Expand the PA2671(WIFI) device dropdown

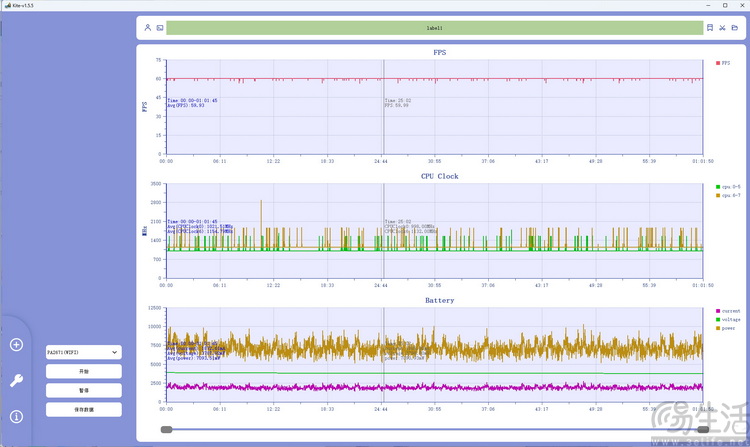click(83, 352)
